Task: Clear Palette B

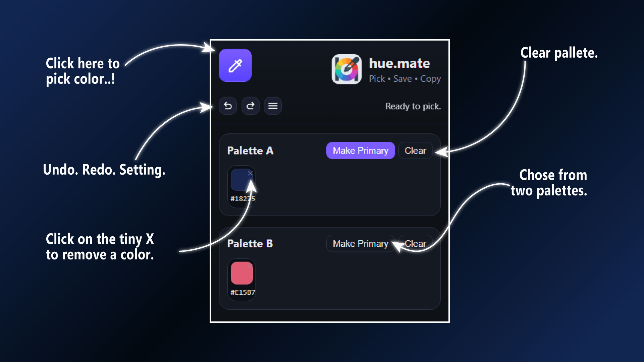Action: [415, 243]
